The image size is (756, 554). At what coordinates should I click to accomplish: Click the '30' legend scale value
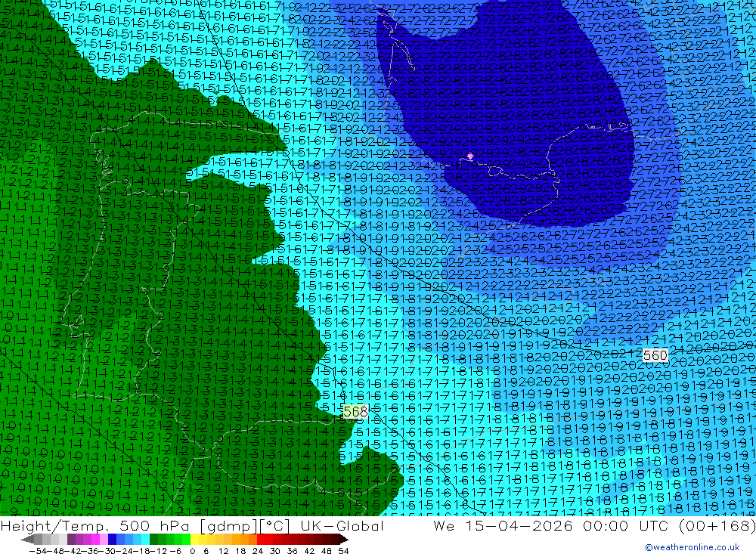coord(275,551)
